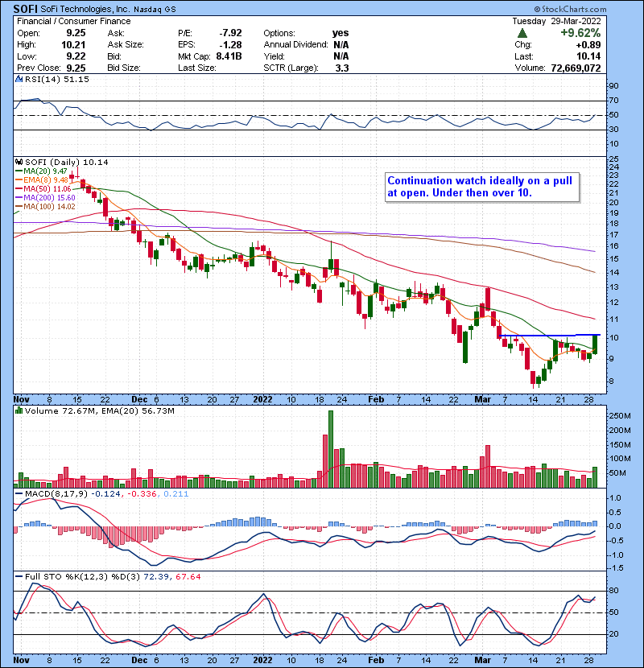This screenshot has width=644, height=668.
Task: Click the P/E -7.92 value
Action: pyautogui.click(x=230, y=33)
